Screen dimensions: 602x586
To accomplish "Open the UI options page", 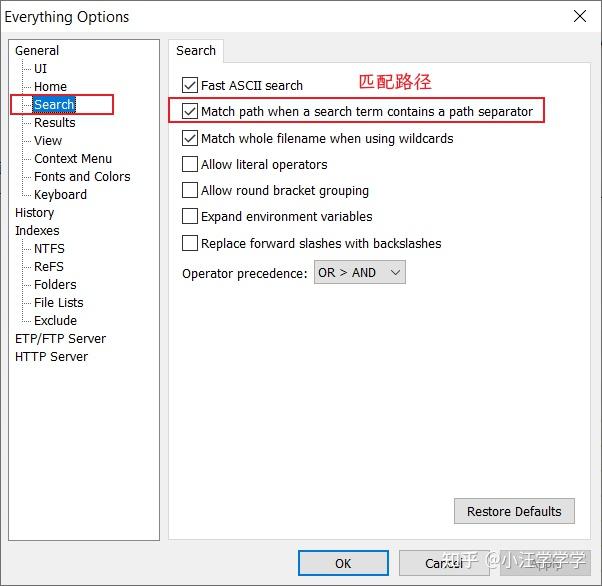I will click(40, 69).
